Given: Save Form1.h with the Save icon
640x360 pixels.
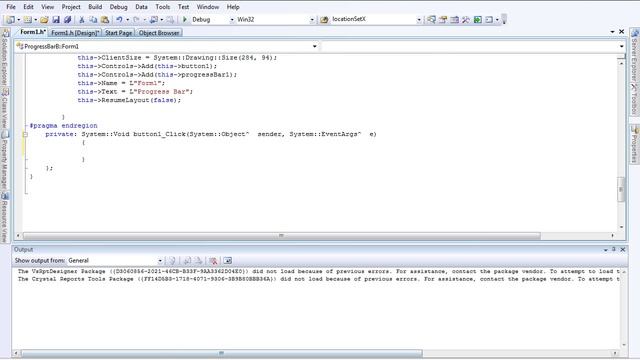Looking at the screenshot, I should [x=56, y=20].
